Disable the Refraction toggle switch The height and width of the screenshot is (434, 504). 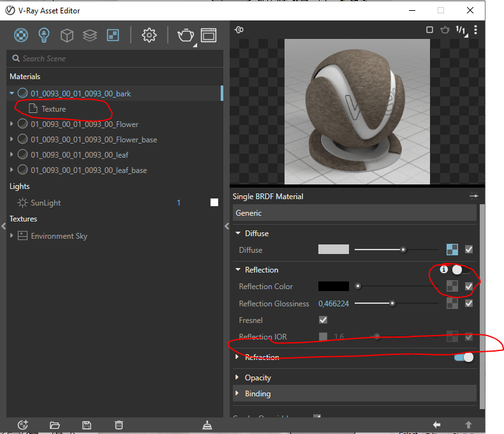point(464,357)
